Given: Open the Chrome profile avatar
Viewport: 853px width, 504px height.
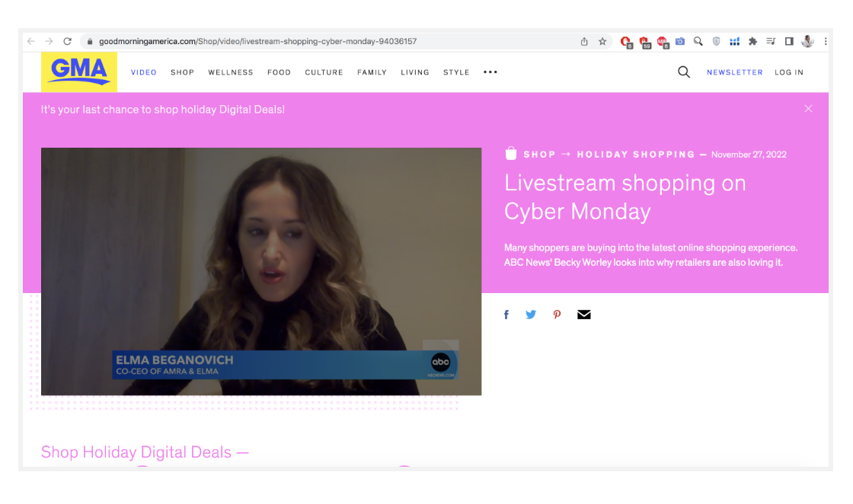Looking at the screenshot, I should point(808,41).
